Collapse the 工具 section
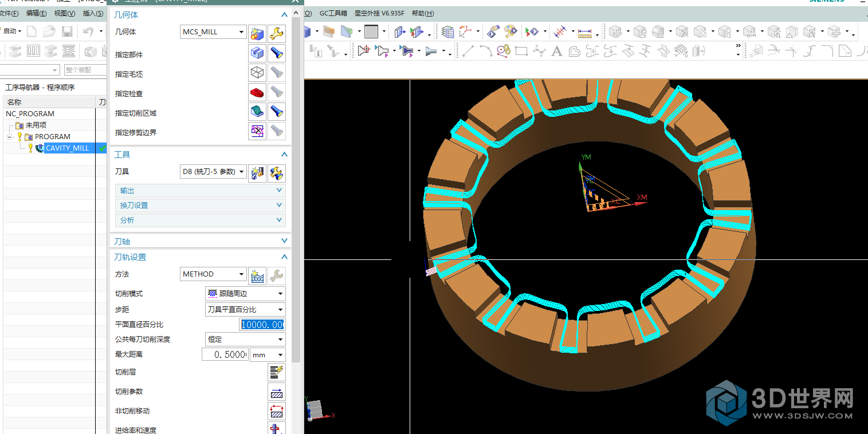This screenshot has height=434, width=868. tap(284, 155)
